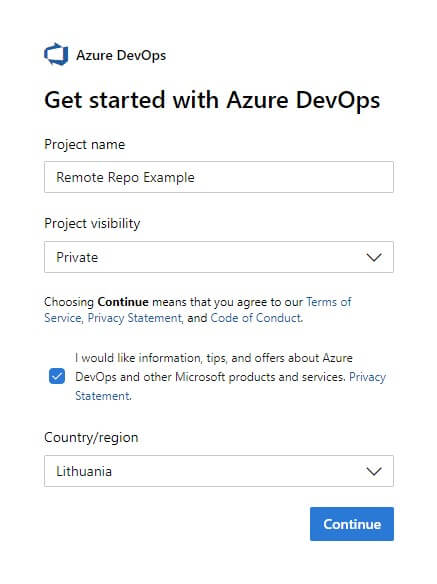Click the Azure DevOps brand name text
The height and width of the screenshot is (584, 437).
(121, 55)
